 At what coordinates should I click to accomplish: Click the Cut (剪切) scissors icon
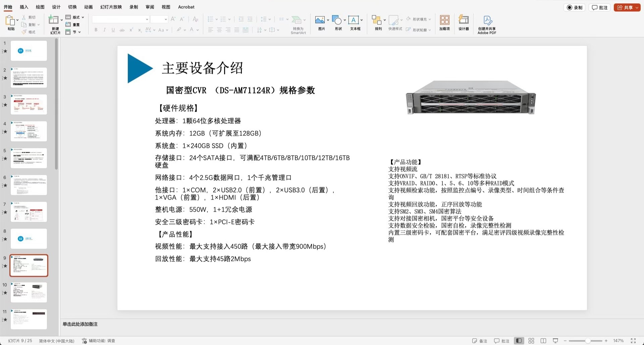pos(24,17)
